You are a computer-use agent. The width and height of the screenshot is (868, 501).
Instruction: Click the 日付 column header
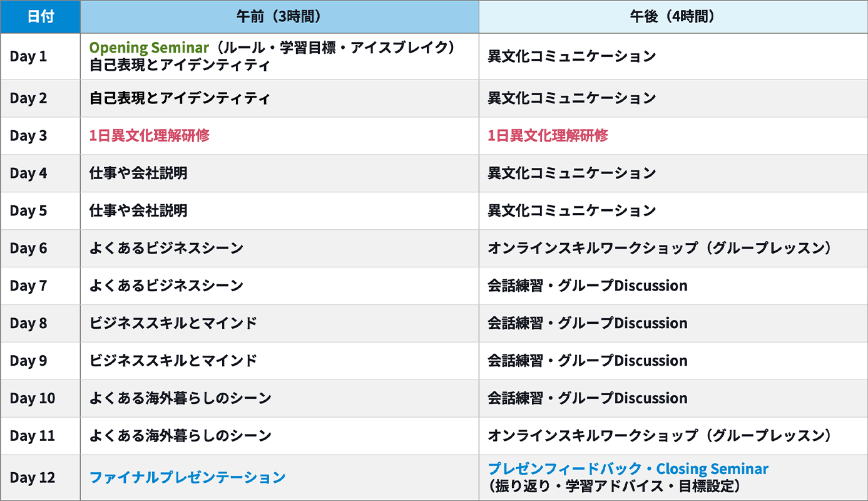point(40,17)
